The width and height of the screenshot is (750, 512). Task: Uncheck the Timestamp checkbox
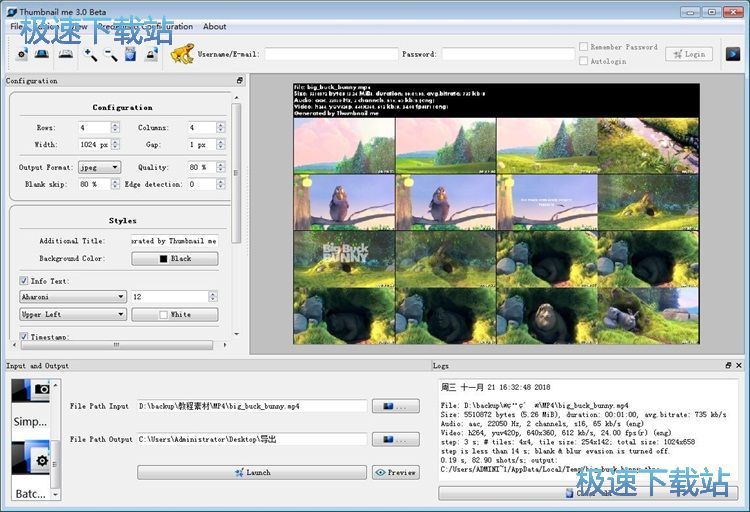[x=23, y=336]
